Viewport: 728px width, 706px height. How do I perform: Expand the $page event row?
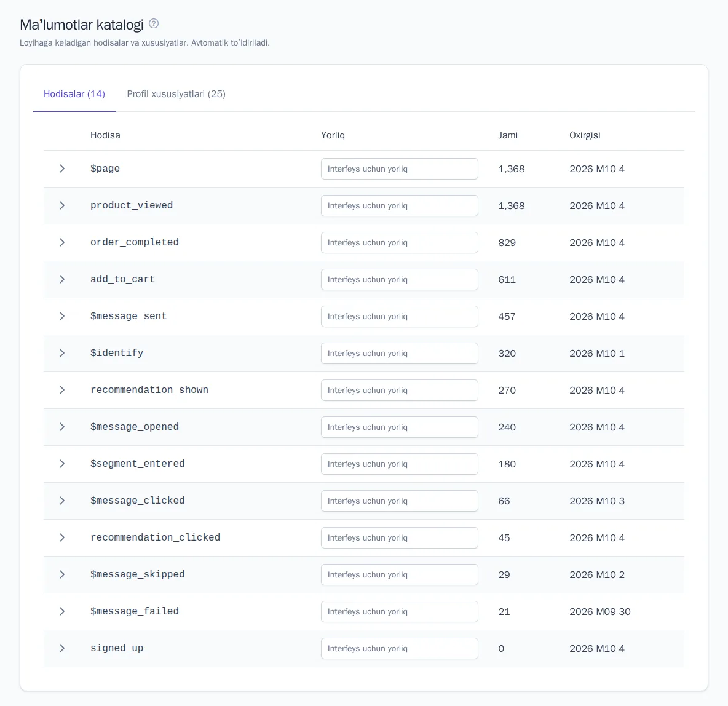coord(61,169)
